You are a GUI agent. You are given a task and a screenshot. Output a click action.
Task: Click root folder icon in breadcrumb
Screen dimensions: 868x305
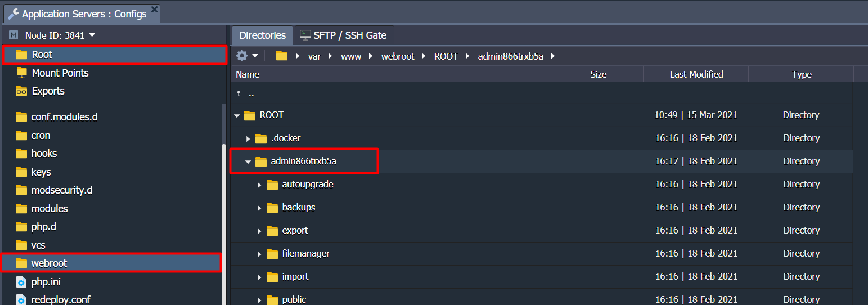pyautogui.click(x=282, y=56)
